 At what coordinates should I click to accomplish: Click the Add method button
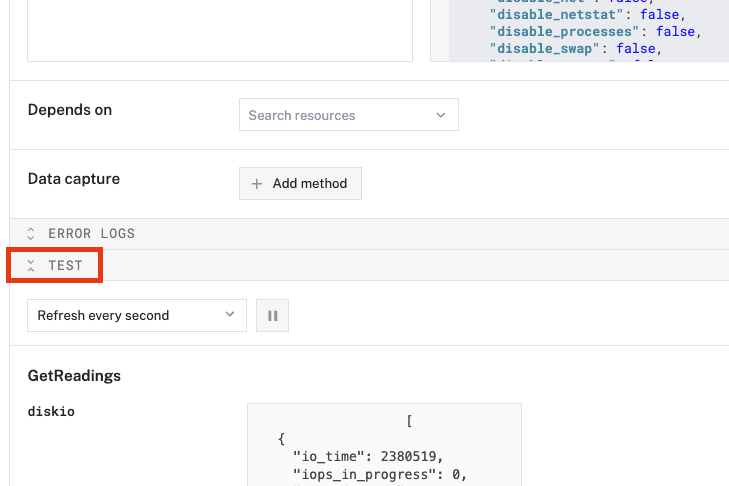coord(300,184)
